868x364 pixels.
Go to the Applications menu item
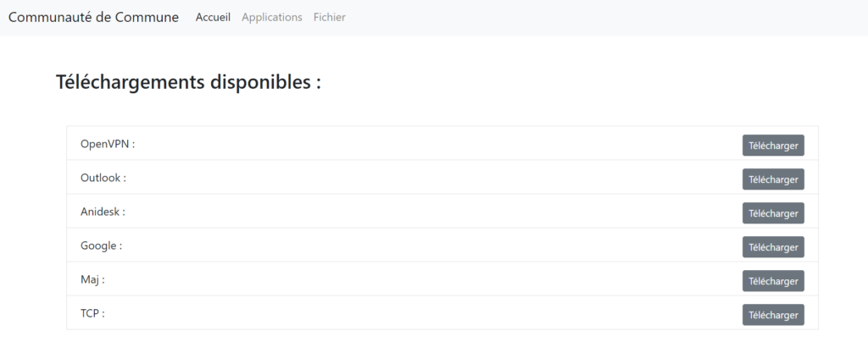pyautogui.click(x=271, y=17)
